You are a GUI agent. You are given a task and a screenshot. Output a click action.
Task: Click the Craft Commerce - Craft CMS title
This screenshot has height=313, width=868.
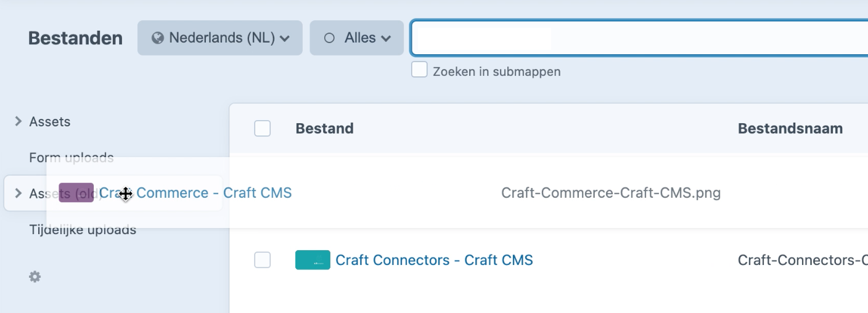coord(195,193)
